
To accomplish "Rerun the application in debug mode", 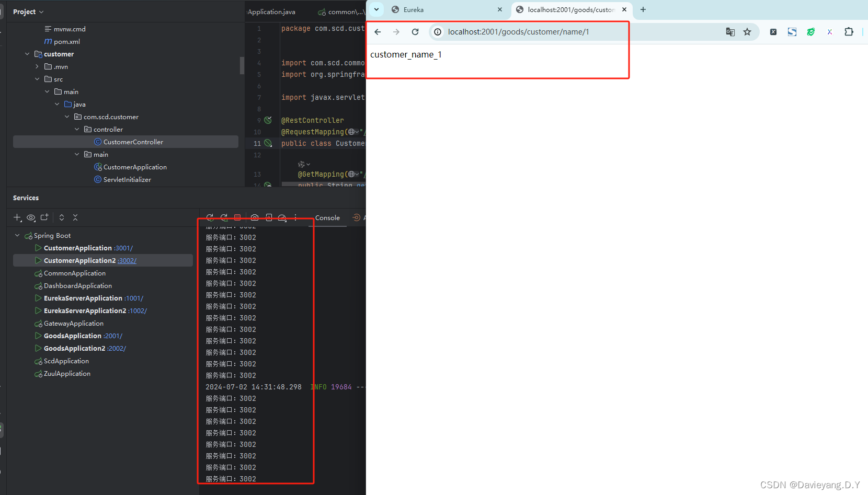I will 224,217.
